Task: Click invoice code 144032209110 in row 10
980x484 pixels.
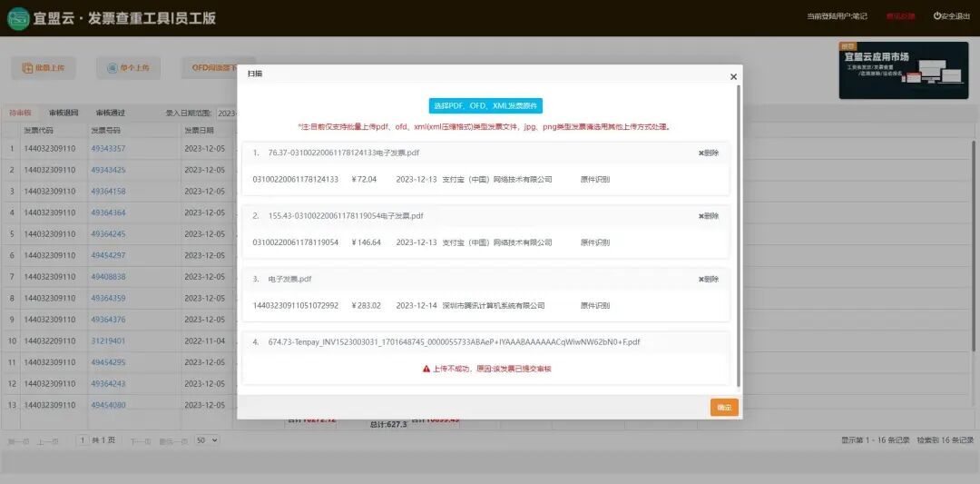Action: [49, 341]
